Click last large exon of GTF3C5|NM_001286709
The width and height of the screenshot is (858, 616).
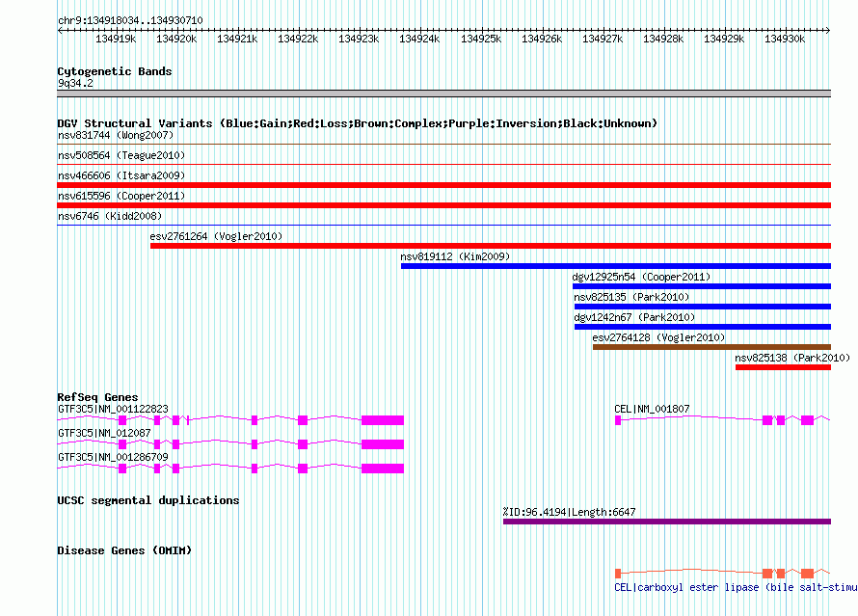[383, 469]
